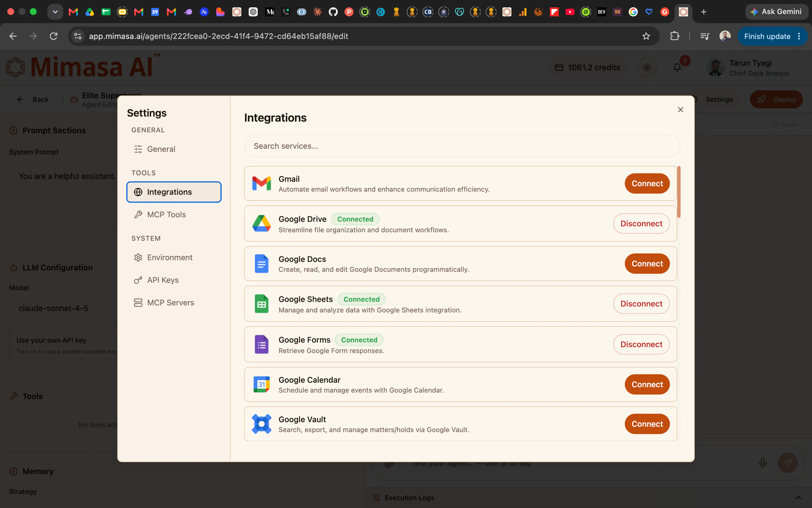The image size is (812, 508).
Task: View site information icon in the address bar
Action: [x=78, y=36]
